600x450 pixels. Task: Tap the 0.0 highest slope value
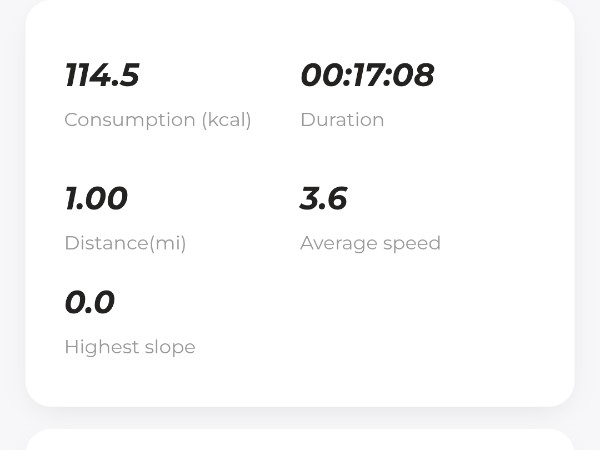click(x=89, y=303)
